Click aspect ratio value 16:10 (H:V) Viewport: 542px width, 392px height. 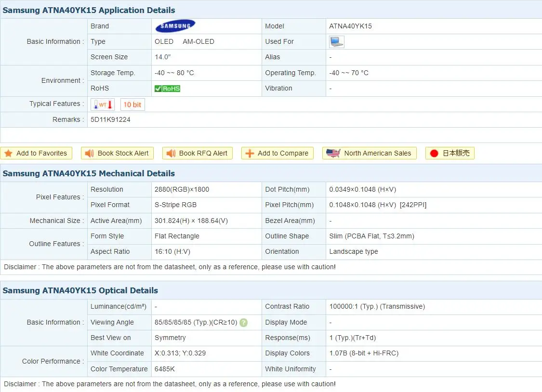tap(172, 252)
